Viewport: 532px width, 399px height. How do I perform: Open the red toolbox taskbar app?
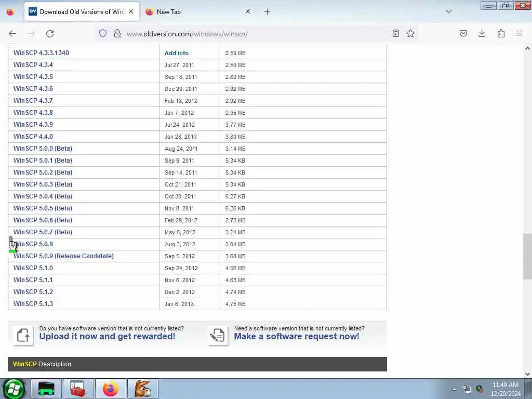pyautogui.click(x=78, y=389)
